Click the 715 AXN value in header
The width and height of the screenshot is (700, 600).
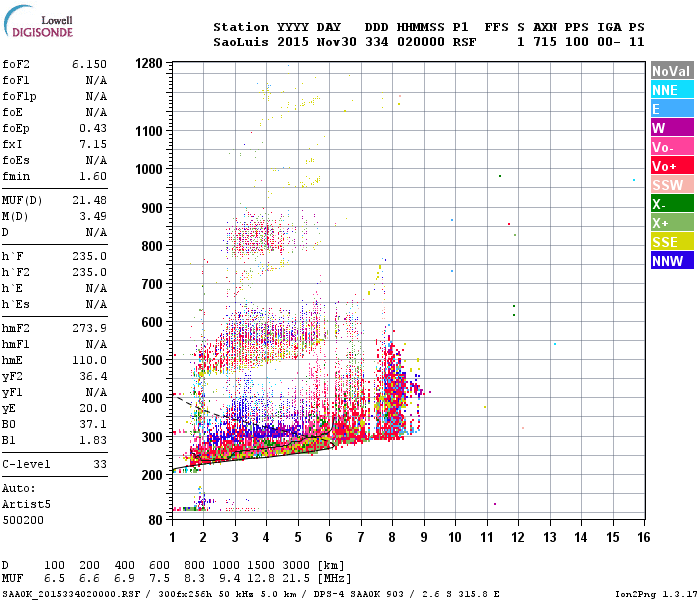545,42
